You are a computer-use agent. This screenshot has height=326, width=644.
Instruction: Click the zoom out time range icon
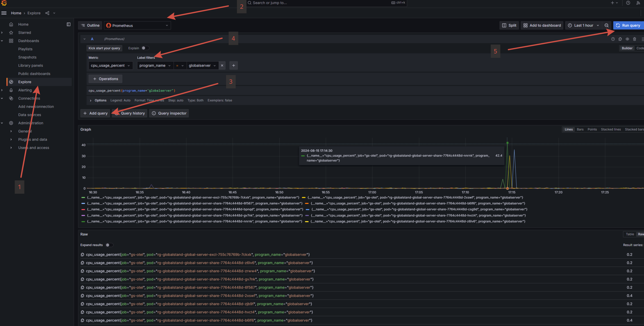click(x=606, y=25)
